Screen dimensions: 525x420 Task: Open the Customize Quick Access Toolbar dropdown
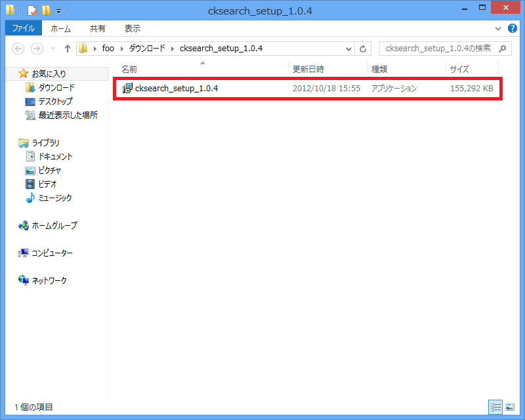tap(58, 11)
